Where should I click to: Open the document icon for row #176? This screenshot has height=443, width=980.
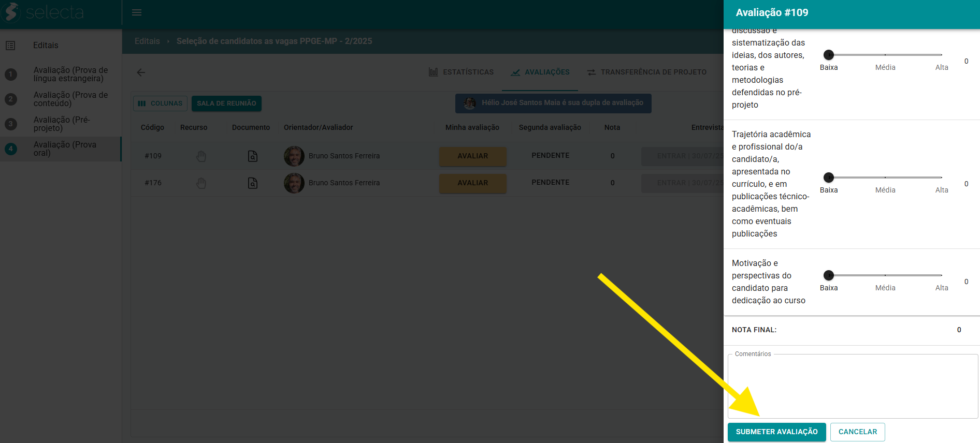tap(253, 183)
